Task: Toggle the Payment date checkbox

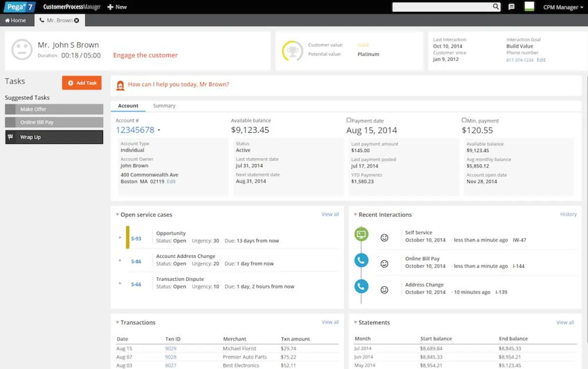Action: tap(349, 120)
